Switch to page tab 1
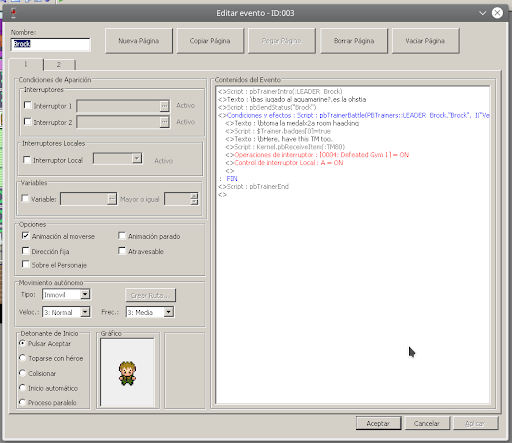Screen dimensions: 512x443 [x=26, y=64]
